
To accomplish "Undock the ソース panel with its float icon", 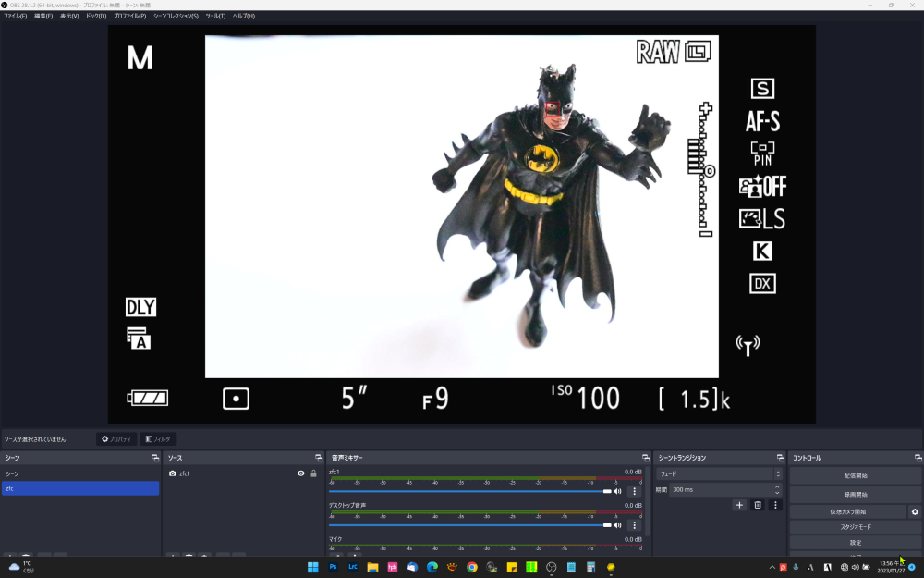I will coord(319,458).
